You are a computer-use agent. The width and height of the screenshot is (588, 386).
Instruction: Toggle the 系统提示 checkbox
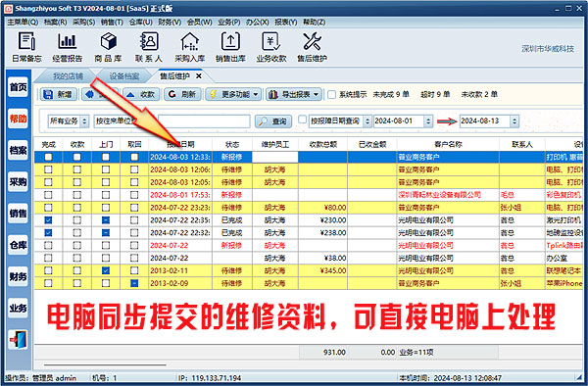pos(331,94)
